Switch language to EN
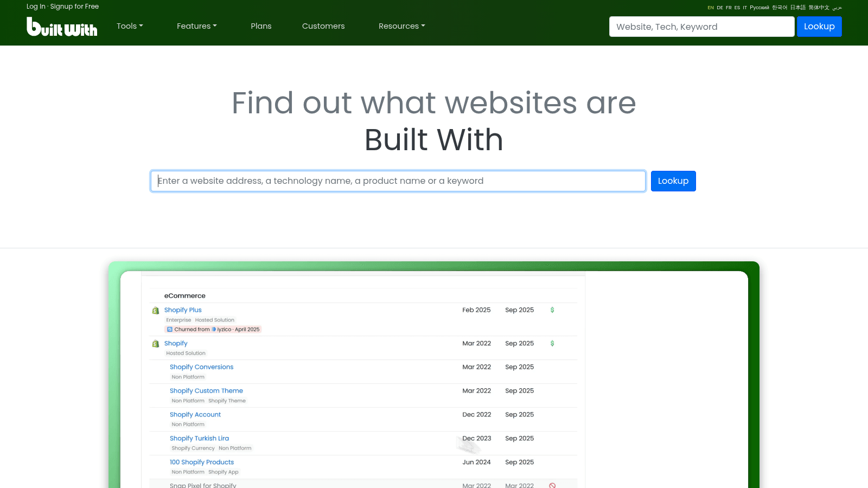The height and width of the screenshot is (488, 868). point(711,8)
